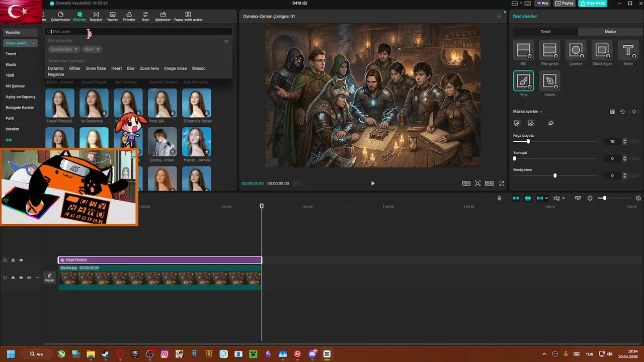Screen dimensions: 644x362
Task: Collapse the Maske ayarları section
Action: point(541,112)
